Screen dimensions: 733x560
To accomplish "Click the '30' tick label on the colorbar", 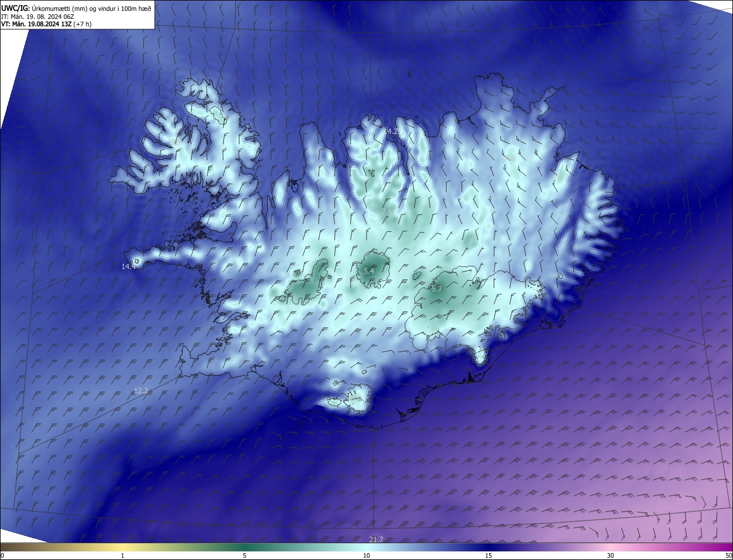I will click(x=610, y=555).
